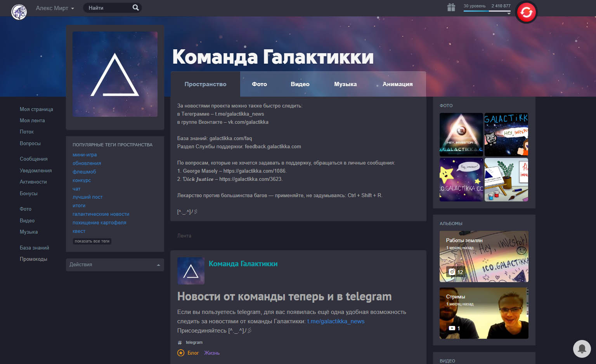
Task: Open Команда Галактикки post author link
Action: (243, 264)
